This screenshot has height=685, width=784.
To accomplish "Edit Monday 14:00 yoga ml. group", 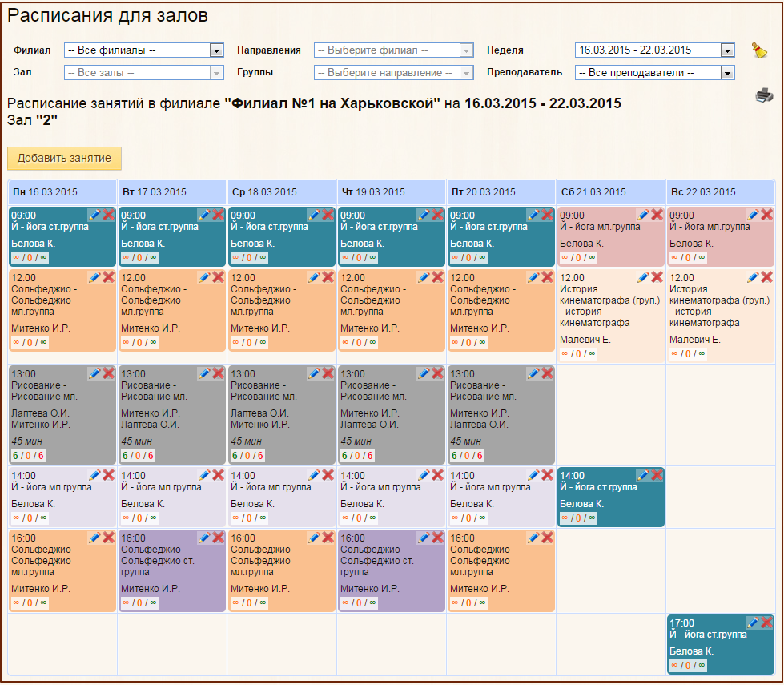I will (94, 475).
